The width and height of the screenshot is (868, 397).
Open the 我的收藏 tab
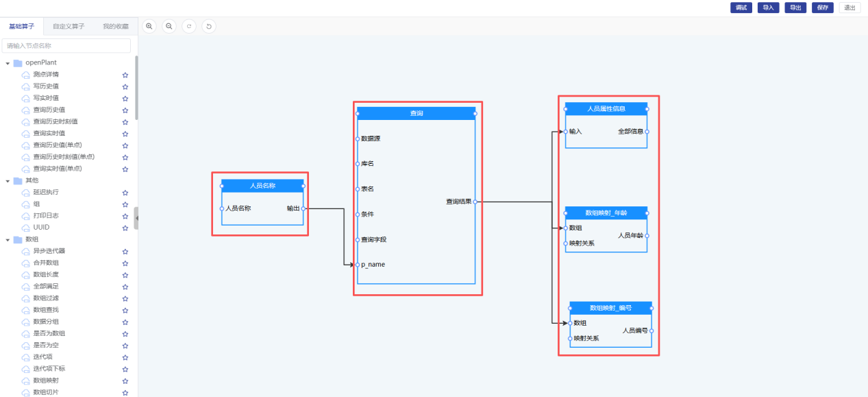click(x=115, y=27)
